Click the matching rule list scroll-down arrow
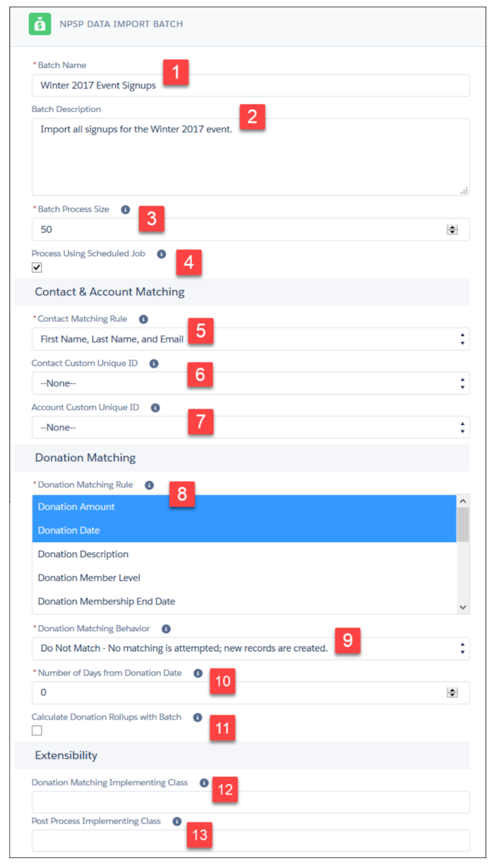The image size is (496, 868). [463, 608]
